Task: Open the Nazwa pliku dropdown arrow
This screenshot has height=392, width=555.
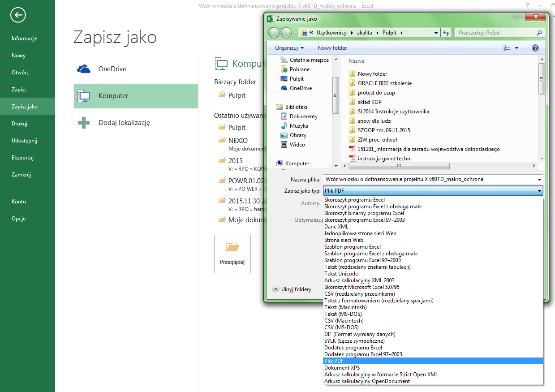Action: (539, 179)
